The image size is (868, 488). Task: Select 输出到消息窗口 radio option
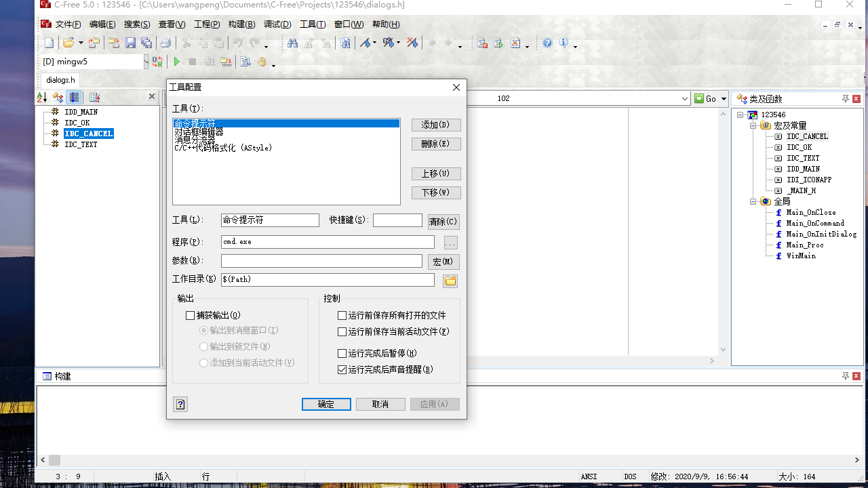coord(203,330)
